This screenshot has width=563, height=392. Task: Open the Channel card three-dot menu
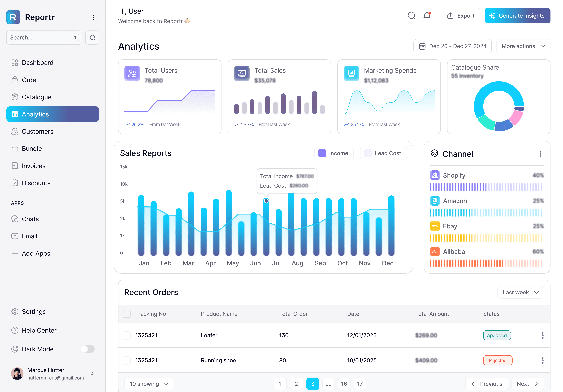[x=540, y=154]
